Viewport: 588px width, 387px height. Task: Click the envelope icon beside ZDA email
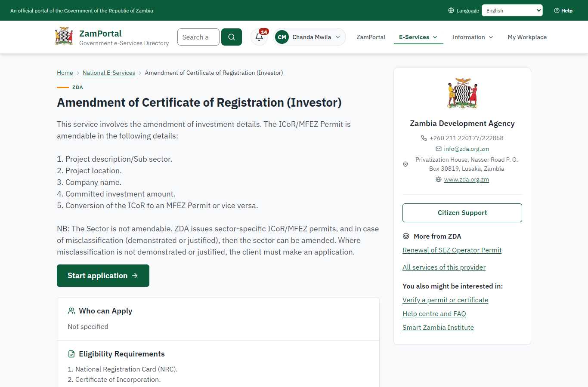pos(438,149)
